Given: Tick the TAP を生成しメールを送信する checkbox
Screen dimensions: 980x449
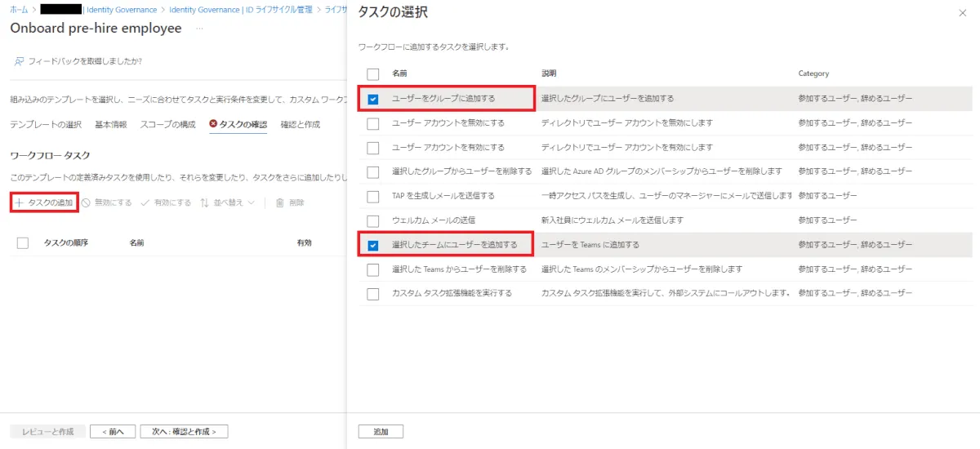Looking at the screenshot, I should [373, 196].
